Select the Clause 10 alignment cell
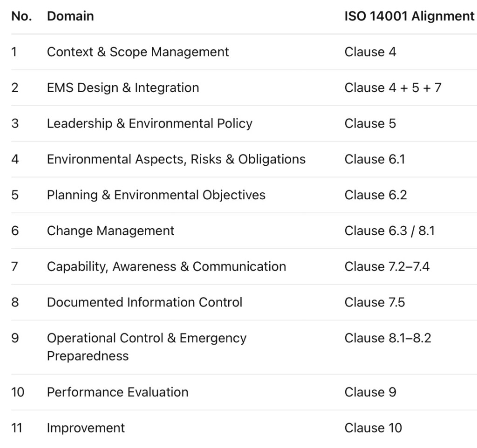This screenshot has height=448, width=477. [373, 428]
